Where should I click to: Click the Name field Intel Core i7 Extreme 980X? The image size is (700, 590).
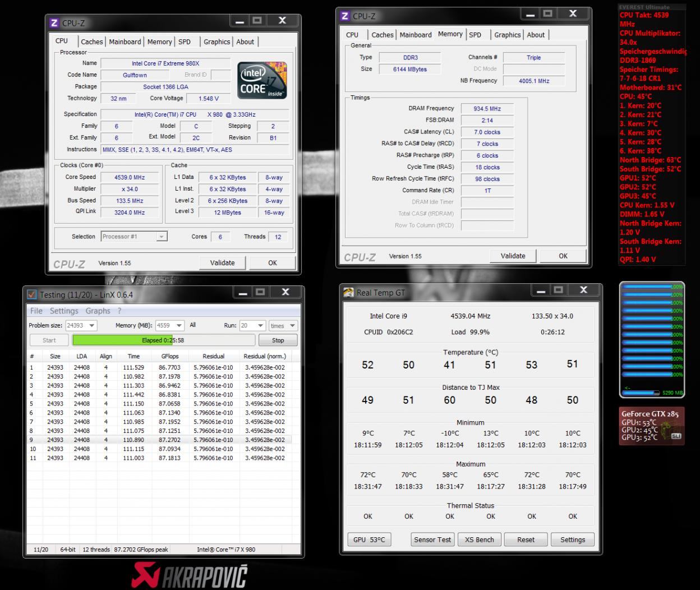pyautogui.click(x=165, y=63)
